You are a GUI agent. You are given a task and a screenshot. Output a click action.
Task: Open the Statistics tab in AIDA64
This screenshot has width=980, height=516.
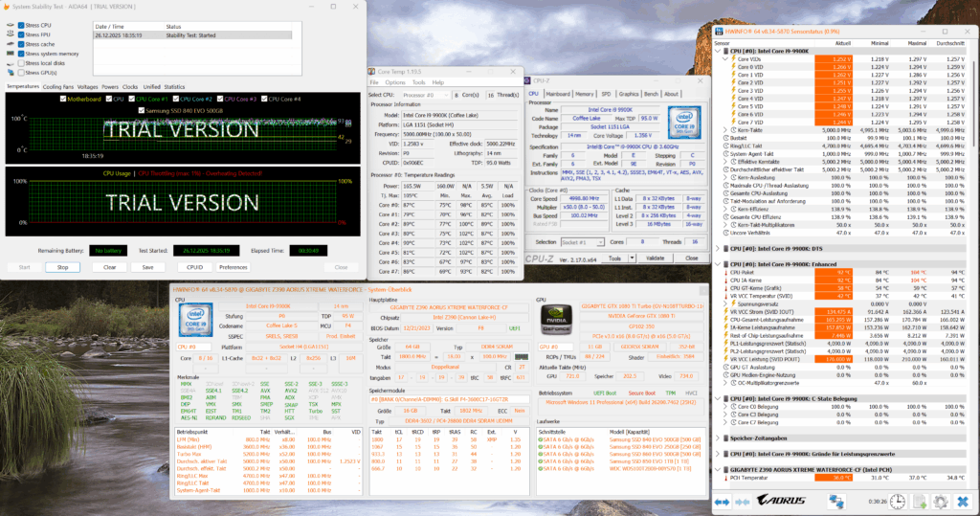(x=174, y=87)
